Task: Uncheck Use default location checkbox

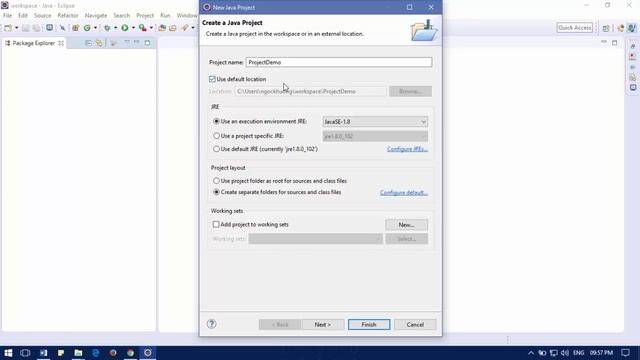Action: tap(212, 79)
